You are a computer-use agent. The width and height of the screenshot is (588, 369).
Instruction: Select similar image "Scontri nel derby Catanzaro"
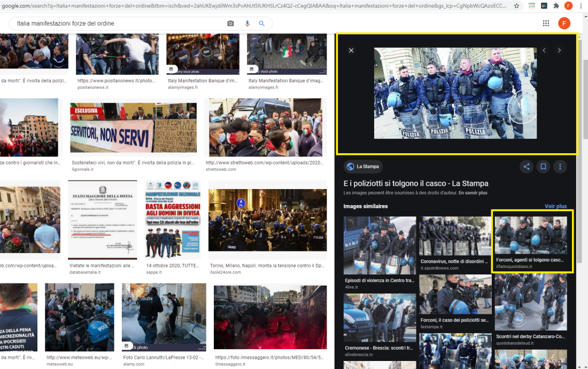(x=531, y=303)
